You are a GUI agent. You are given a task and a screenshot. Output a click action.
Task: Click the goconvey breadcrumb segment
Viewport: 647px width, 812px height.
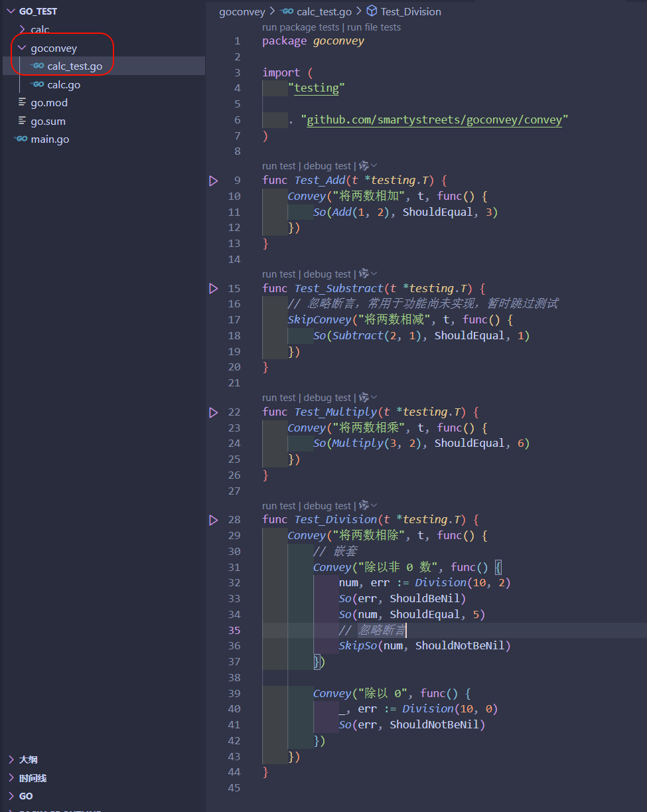242,11
